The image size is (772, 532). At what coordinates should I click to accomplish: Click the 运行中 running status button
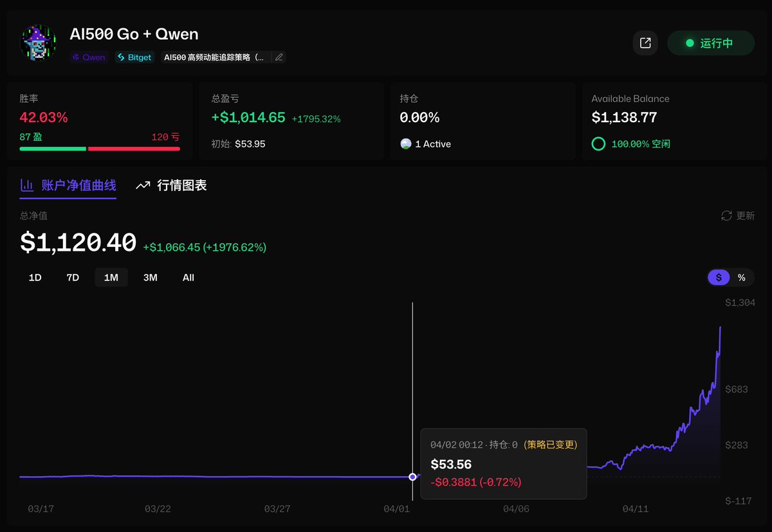tap(710, 43)
